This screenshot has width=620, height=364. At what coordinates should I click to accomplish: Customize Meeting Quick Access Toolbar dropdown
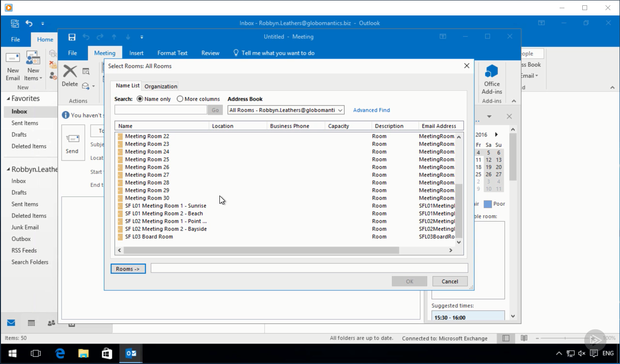pyautogui.click(x=142, y=37)
